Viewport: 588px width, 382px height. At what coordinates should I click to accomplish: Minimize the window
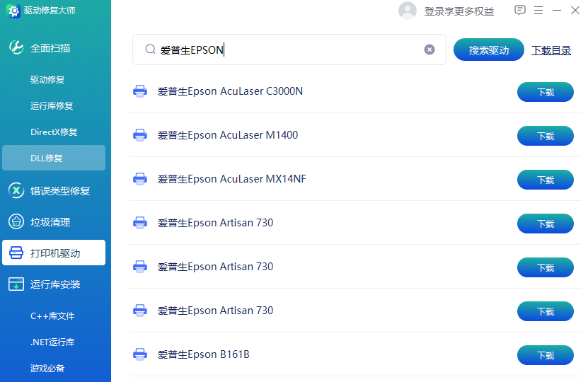[557, 11]
